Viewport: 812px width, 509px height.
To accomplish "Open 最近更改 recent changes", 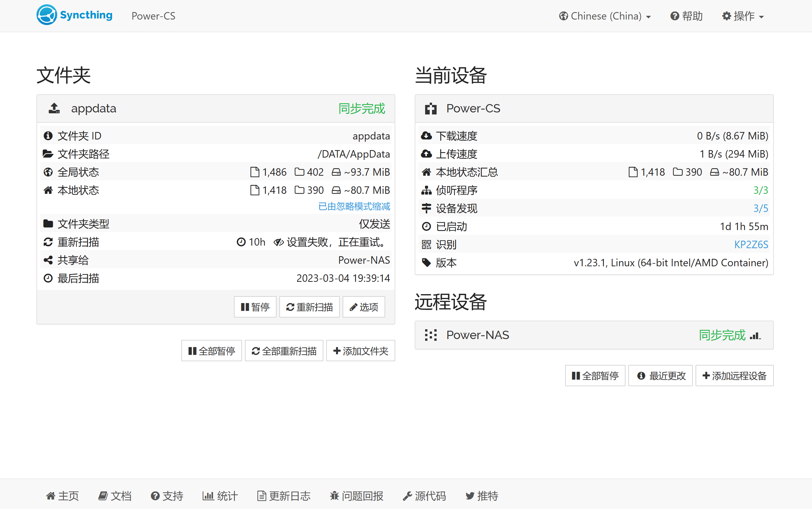I will click(x=660, y=375).
